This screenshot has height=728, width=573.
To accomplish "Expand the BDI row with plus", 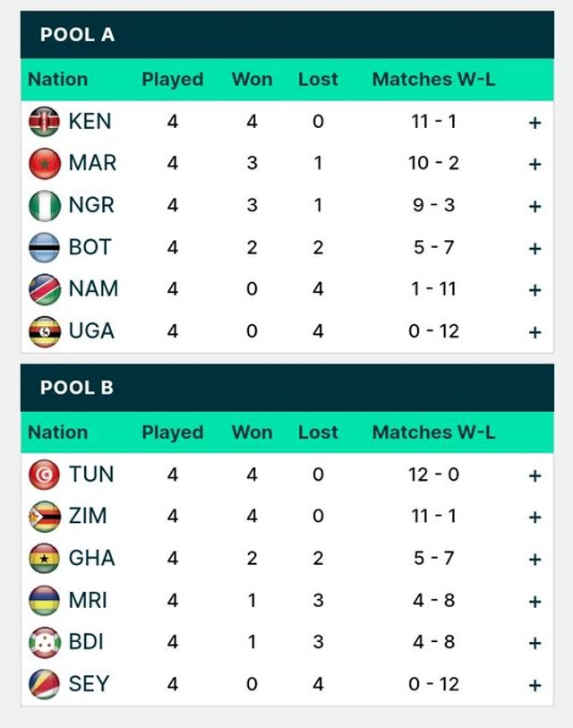I will pos(535,643).
